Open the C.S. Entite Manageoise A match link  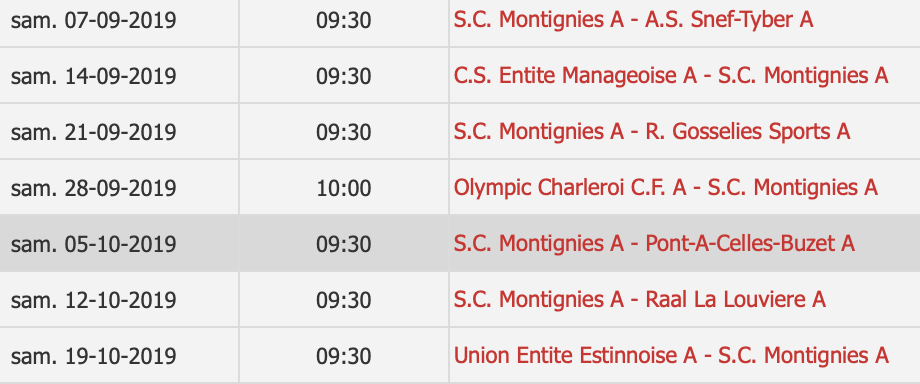(671, 76)
